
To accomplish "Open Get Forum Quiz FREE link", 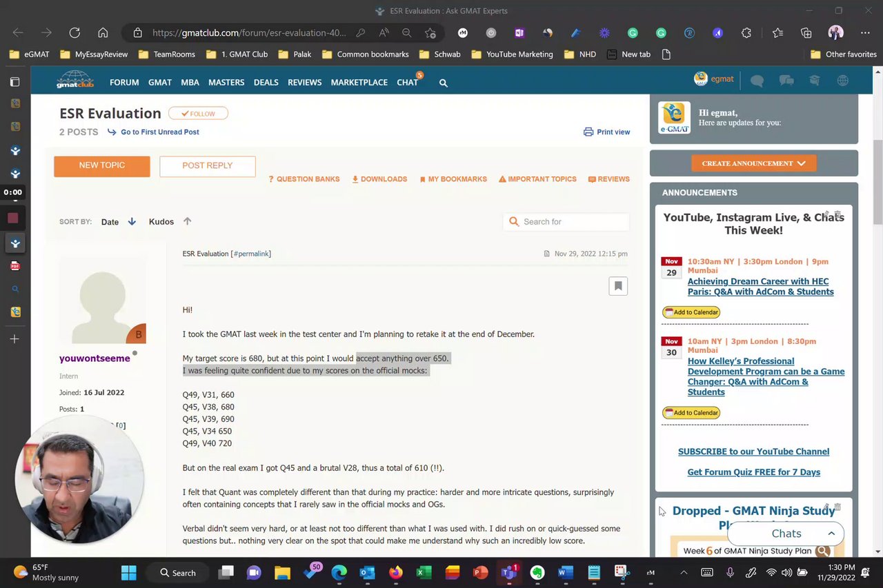I will 753,472.
